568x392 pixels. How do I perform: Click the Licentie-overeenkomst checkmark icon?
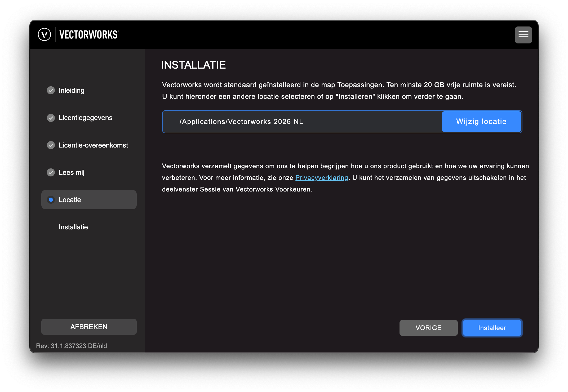click(x=51, y=145)
